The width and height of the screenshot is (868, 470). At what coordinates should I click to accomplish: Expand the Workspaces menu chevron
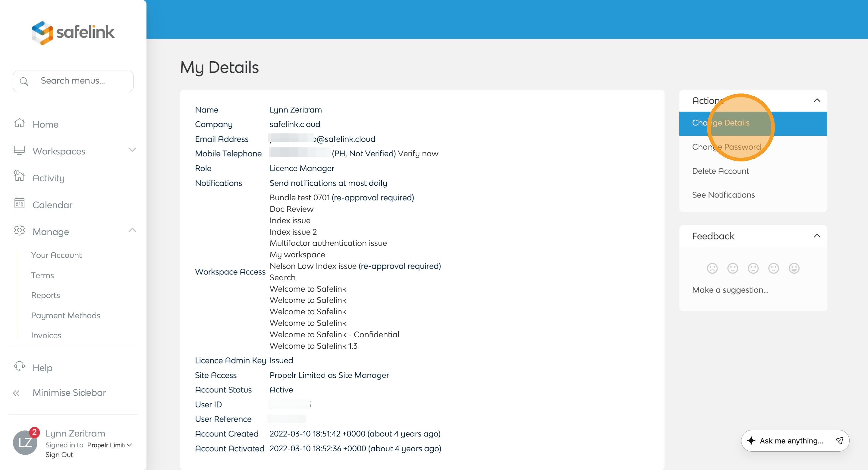132,150
